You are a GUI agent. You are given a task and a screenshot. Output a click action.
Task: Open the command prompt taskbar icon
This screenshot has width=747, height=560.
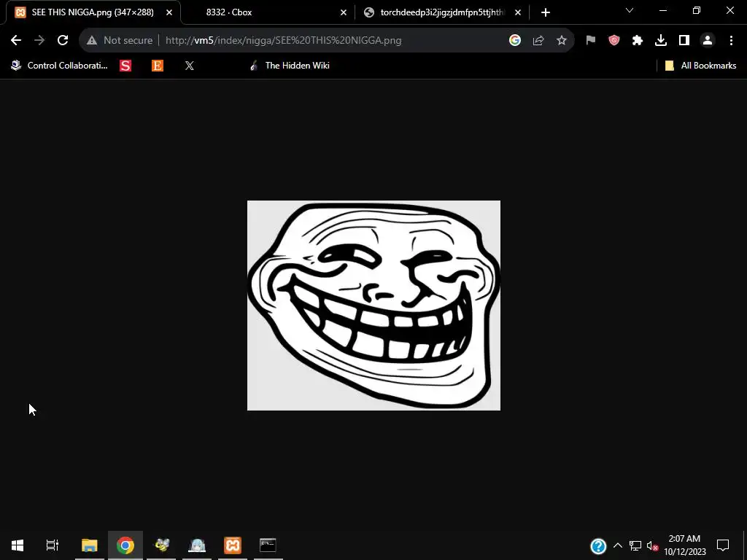tap(268, 545)
